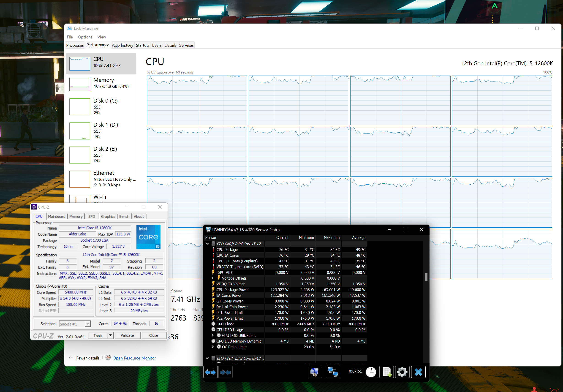Open CPU-Z Graphics tab
This screenshot has width=563, height=392.
coord(108,216)
